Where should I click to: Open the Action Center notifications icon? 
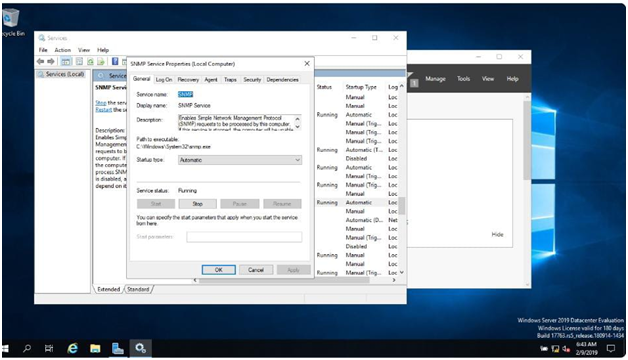coord(611,348)
